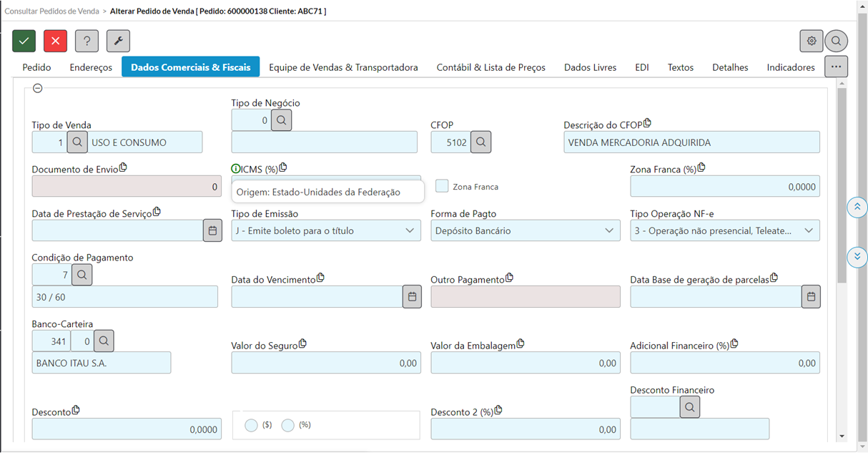Collapse the section with the minus circle
868x453 pixels.
coord(38,88)
